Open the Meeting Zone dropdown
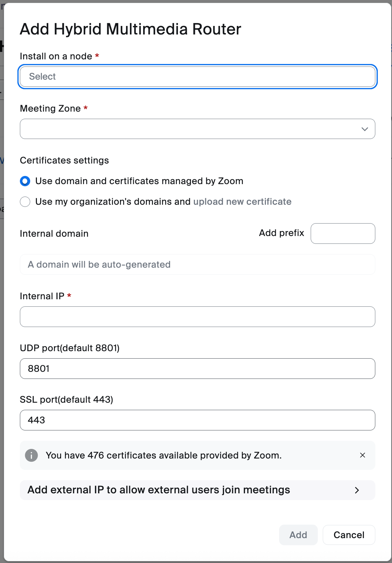Image resolution: width=392 pixels, height=563 pixels. point(192,129)
